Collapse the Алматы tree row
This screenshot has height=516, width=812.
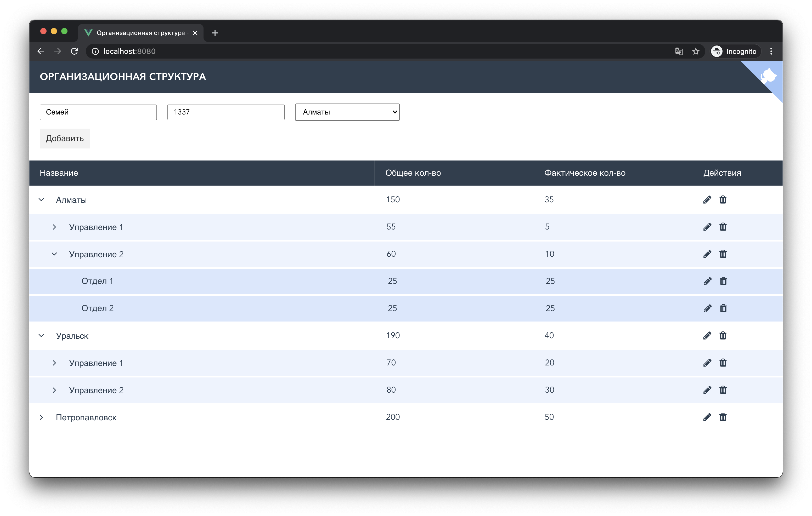tap(42, 199)
